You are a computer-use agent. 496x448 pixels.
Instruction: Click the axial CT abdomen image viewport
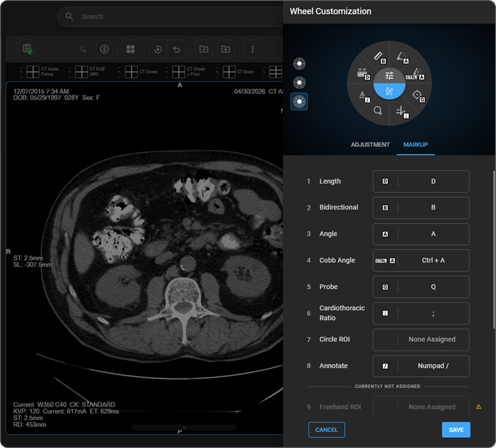point(144,258)
